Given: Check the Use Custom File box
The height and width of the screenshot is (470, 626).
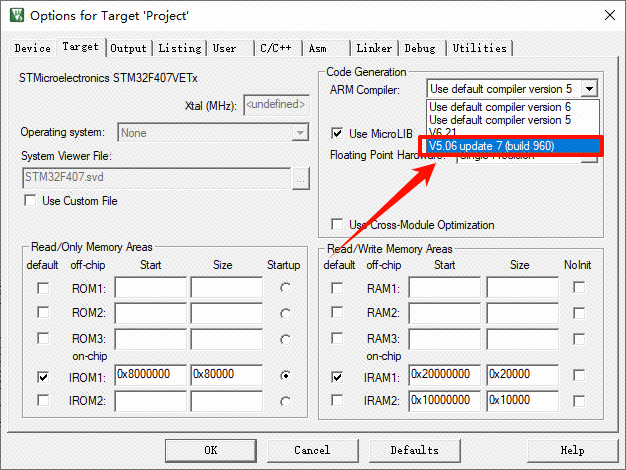Looking at the screenshot, I should pyautogui.click(x=30, y=201).
